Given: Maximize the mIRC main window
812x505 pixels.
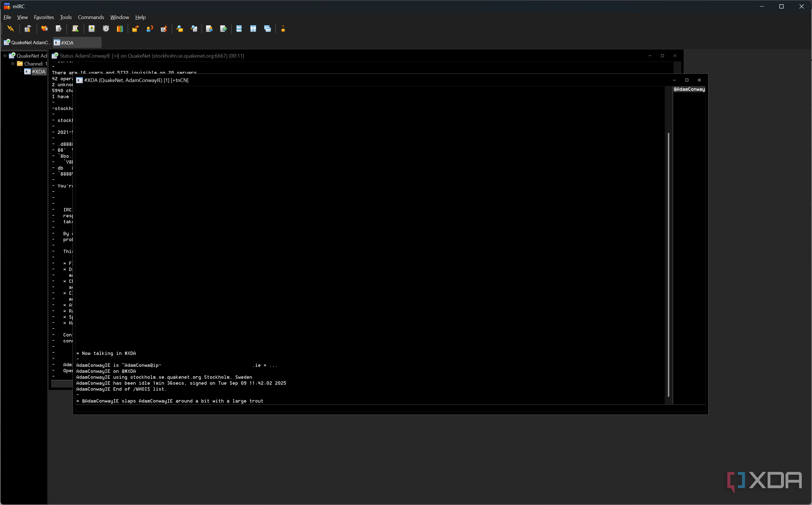Looking at the screenshot, I should [781, 6].
